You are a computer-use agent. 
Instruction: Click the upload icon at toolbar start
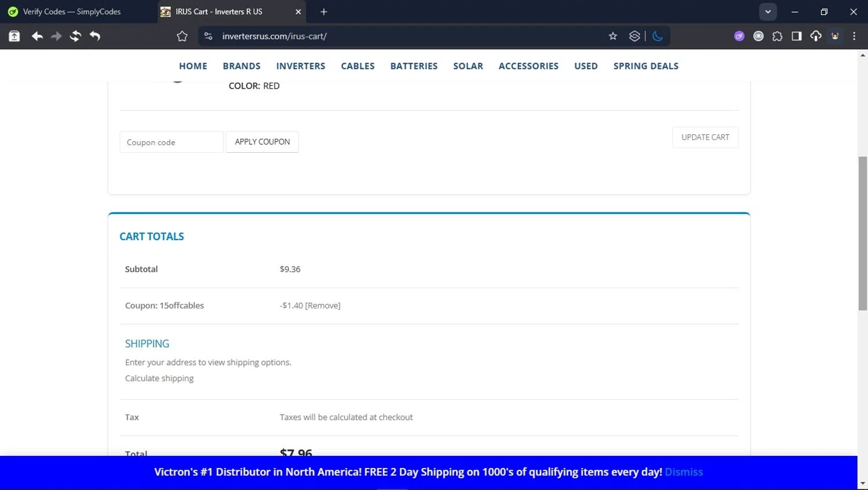tap(14, 36)
